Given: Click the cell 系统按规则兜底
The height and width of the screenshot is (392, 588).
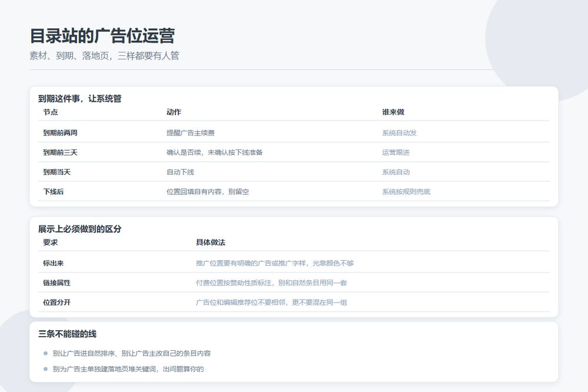Looking at the screenshot, I should point(406,191).
